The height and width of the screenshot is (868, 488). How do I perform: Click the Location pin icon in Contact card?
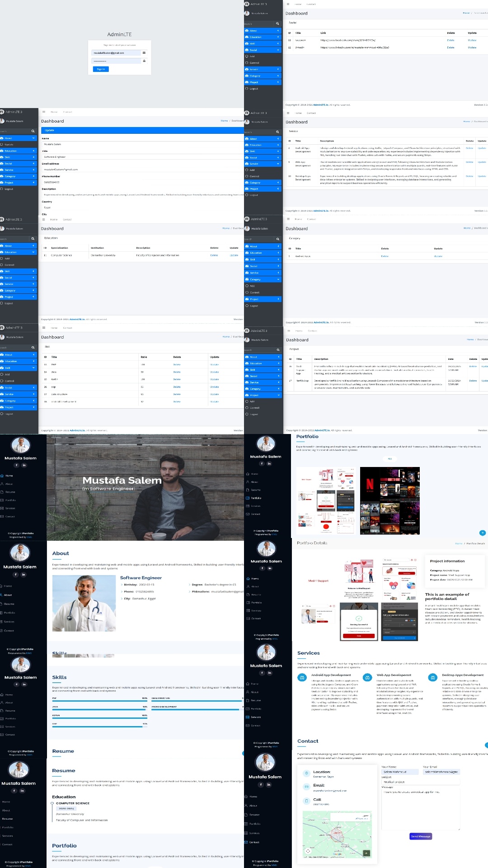307,774
